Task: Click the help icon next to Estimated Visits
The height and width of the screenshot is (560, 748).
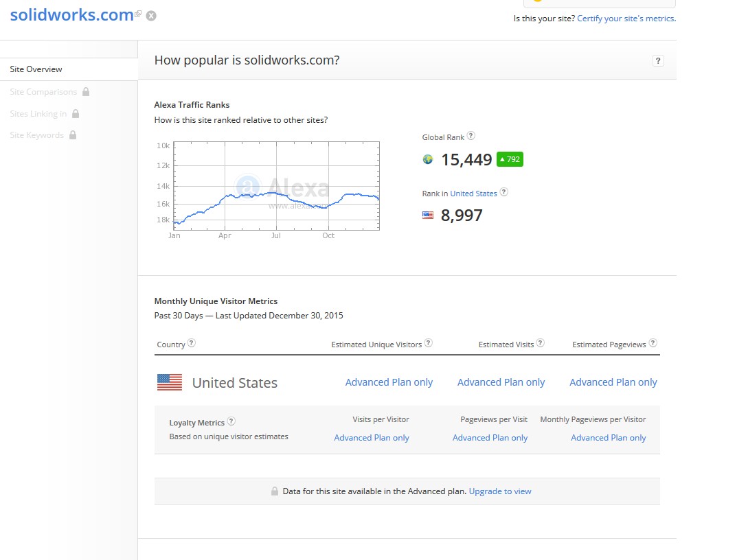Action: pyautogui.click(x=541, y=343)
